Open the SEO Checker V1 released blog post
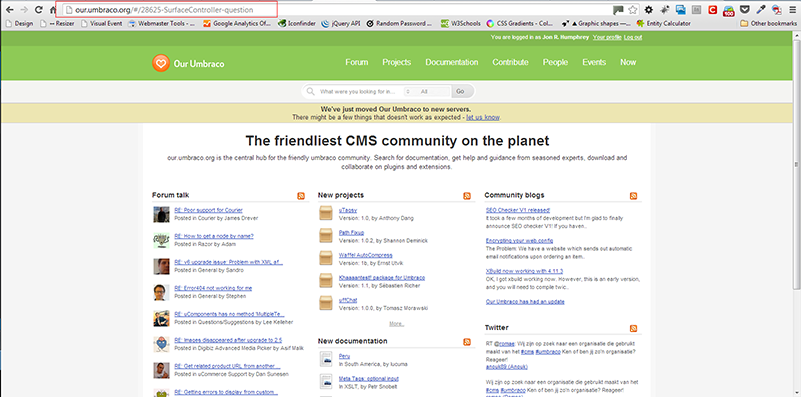 click(x=517, y=210)
